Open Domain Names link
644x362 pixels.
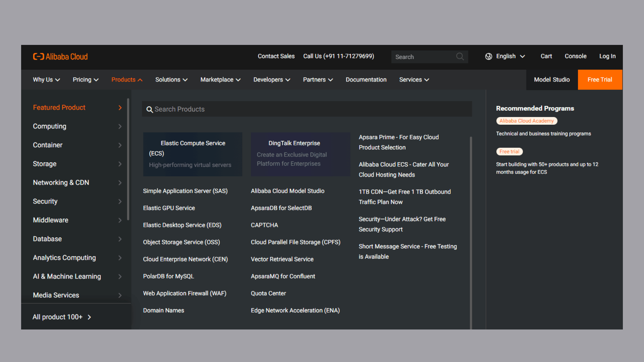coord(163,311)
